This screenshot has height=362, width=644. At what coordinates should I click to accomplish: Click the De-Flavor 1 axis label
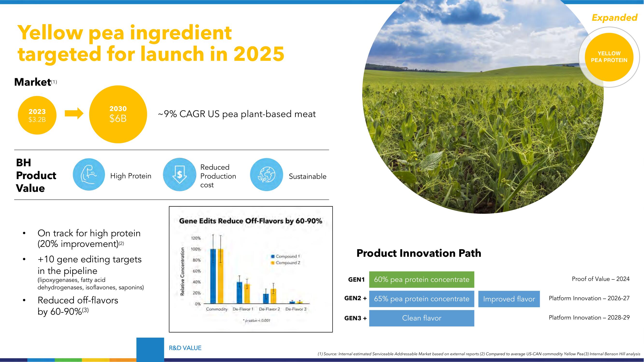point(243,309)
